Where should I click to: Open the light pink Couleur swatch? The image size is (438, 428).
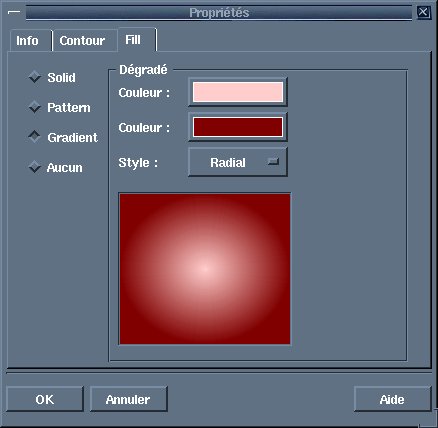point(238,92)
